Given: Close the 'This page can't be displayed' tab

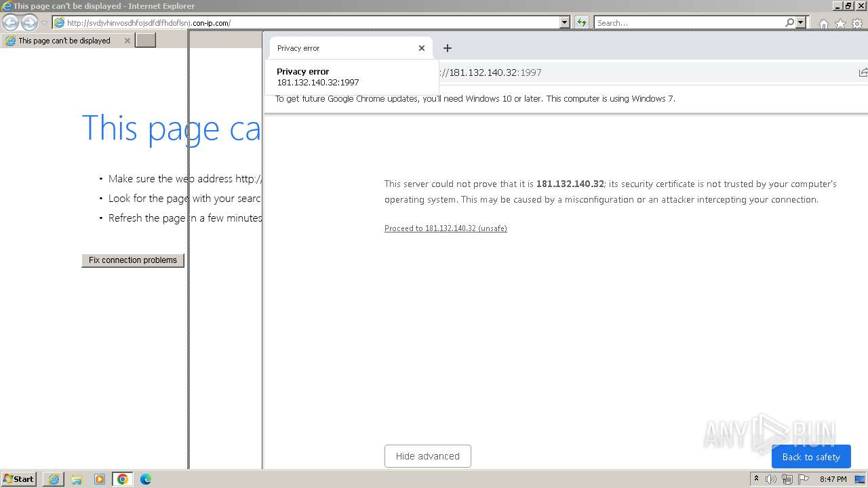Looking at the screenshot, I should 127,41.
